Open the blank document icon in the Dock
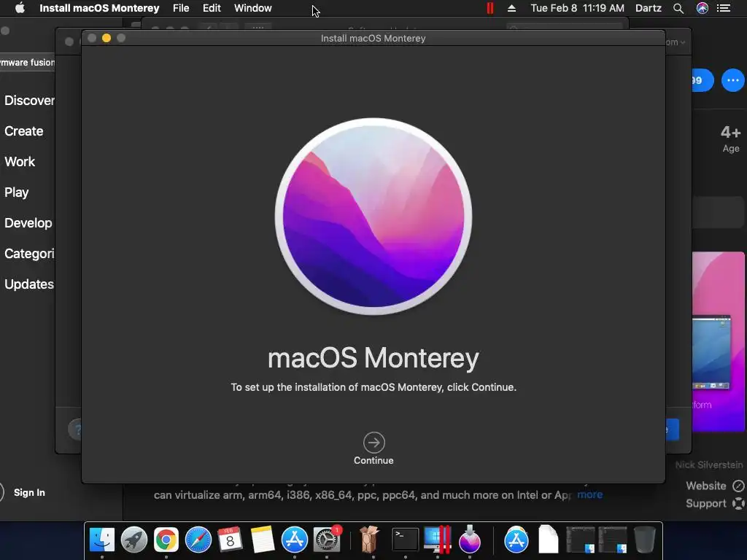This screenshot has width=747, height=560. (x=549, y=540)
